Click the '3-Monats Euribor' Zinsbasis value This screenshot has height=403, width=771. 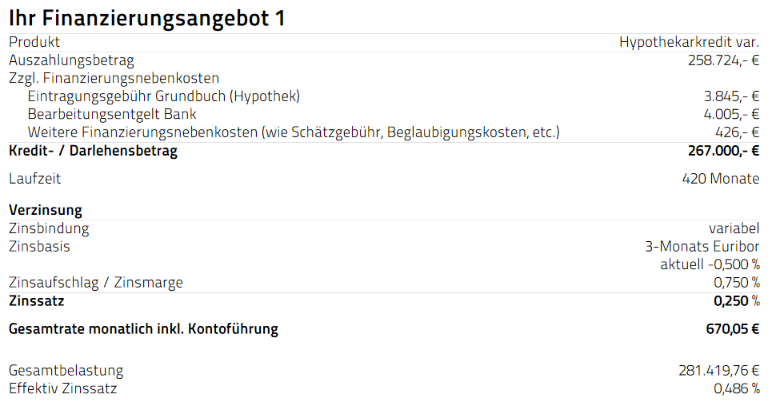(702, 246)
